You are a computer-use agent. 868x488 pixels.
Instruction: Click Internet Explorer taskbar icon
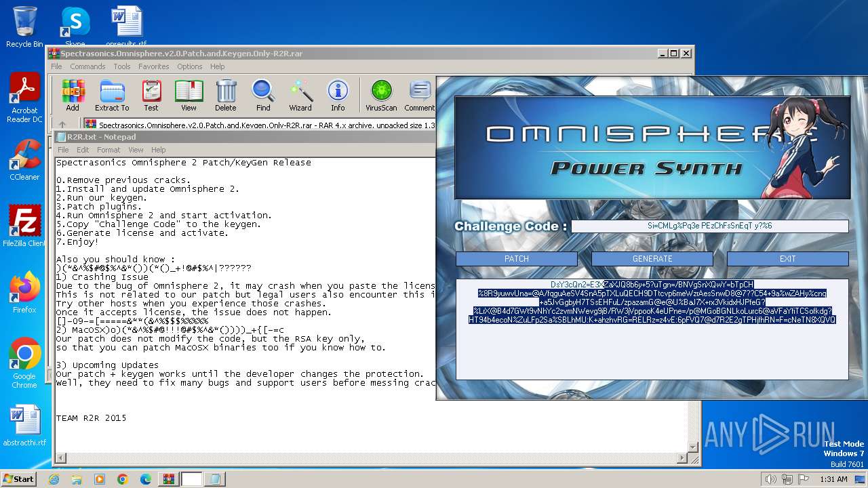[x=54, y=479]
